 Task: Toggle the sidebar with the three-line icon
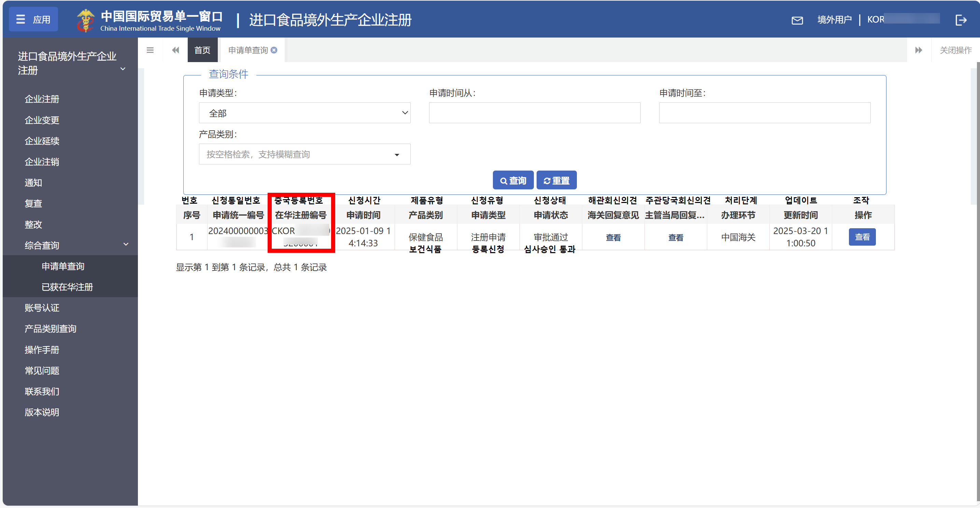point(150,50)
